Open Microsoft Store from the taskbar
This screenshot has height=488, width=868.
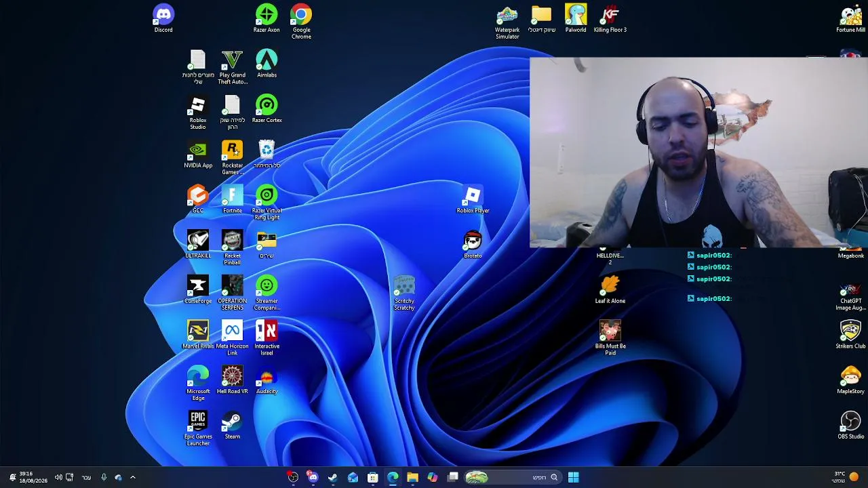point(373,477)
